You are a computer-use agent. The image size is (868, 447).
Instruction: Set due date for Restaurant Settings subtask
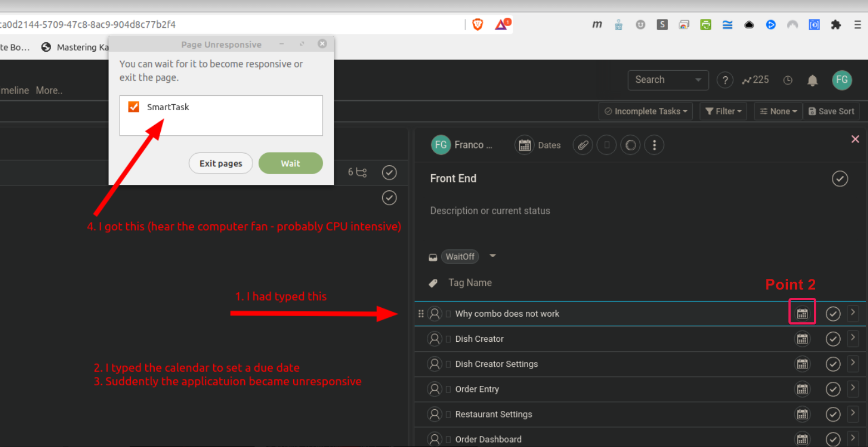[x=802, y=414]
